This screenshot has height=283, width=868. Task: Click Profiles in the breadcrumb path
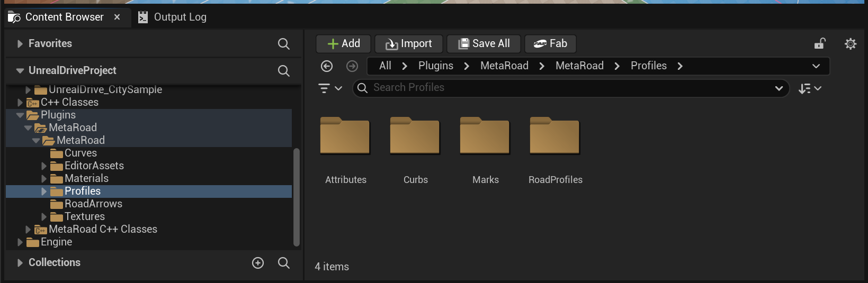(x=649, y=66)
